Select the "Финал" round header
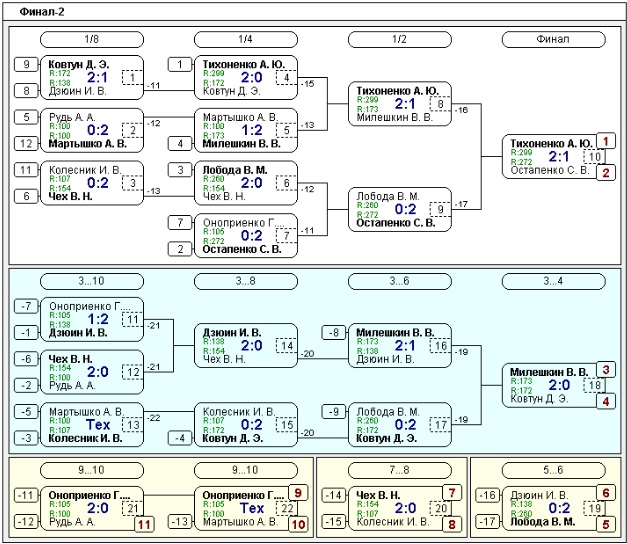The height and width of the screenshot is (544, 627). [x=553, y=39]
